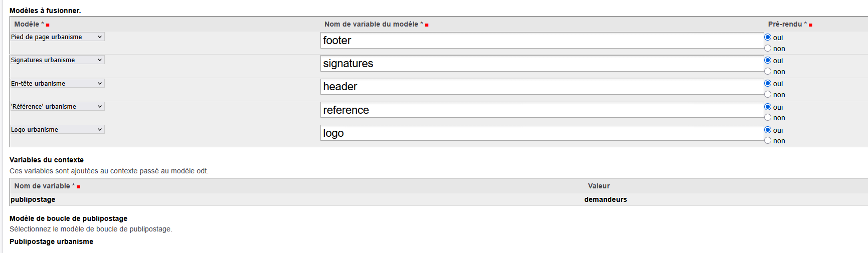
Task: Focus the 'signatures' variable name field
Action: click(x=542, y=64)
